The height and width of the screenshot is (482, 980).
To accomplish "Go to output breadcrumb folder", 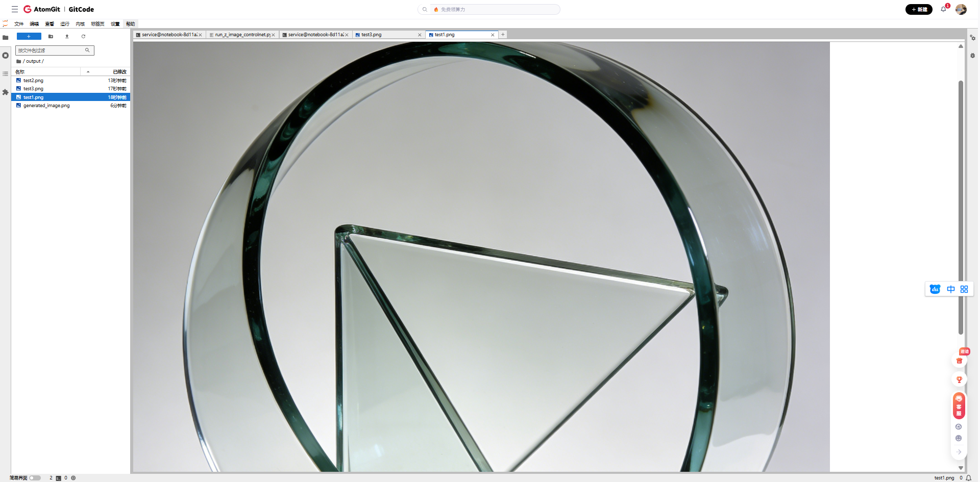I will (x=33, y=61).
